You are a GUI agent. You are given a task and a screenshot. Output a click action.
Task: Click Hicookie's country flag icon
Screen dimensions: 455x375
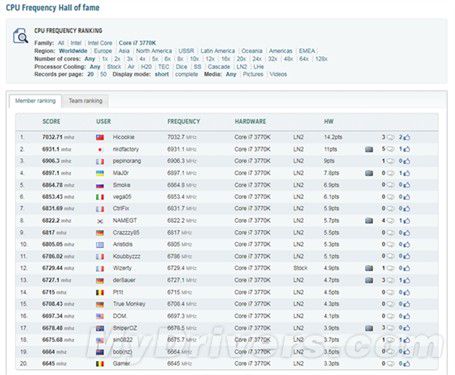100,137
